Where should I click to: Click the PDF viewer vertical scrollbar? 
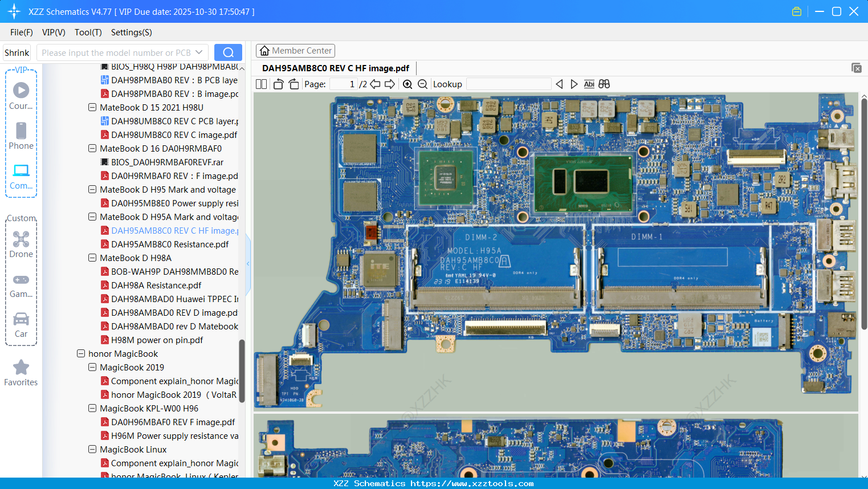coord(864,214)
